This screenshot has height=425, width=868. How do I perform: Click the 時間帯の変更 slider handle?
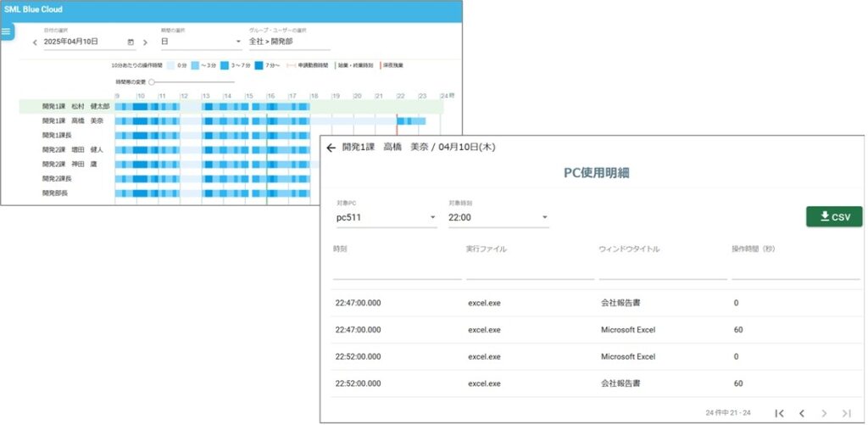(153, 82)
